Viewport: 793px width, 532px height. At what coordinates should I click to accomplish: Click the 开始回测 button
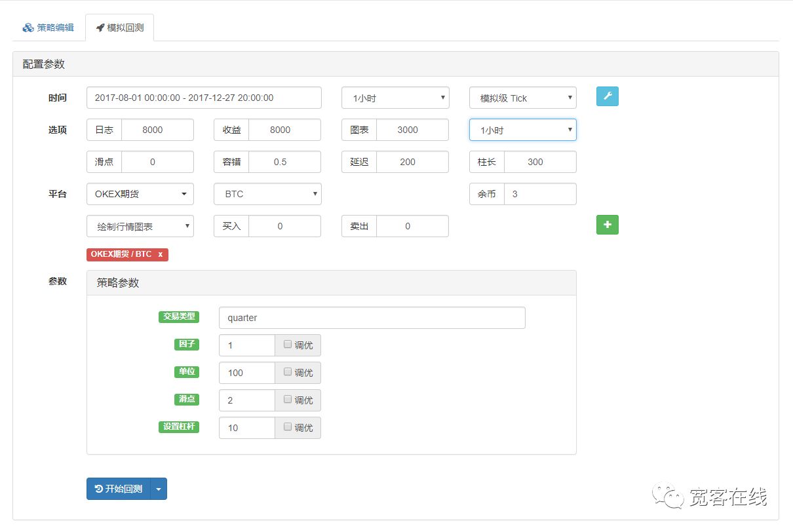(119, 489)
